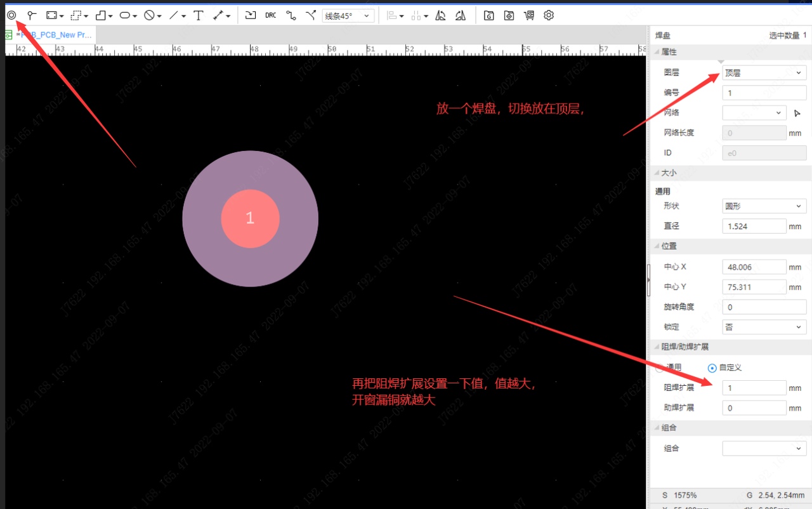Click the import changes arrow icon
812x509 pixels.
pyautogui.click(x=251, y=15)
